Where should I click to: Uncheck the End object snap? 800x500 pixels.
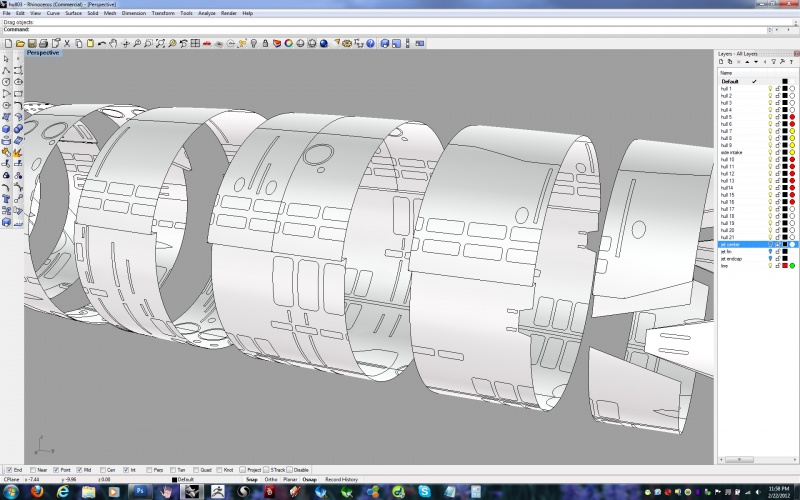coord(9,470)
